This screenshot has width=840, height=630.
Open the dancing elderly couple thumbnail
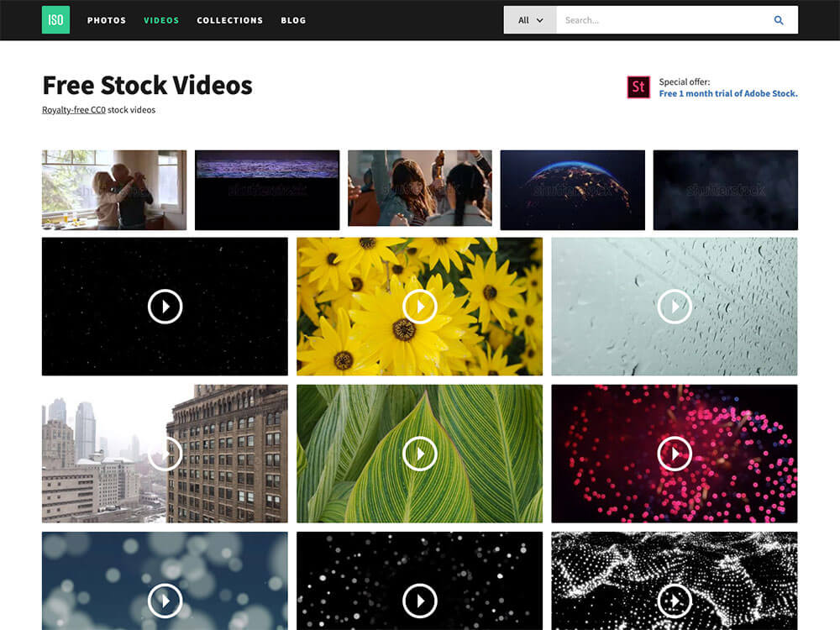pos(114,190)
